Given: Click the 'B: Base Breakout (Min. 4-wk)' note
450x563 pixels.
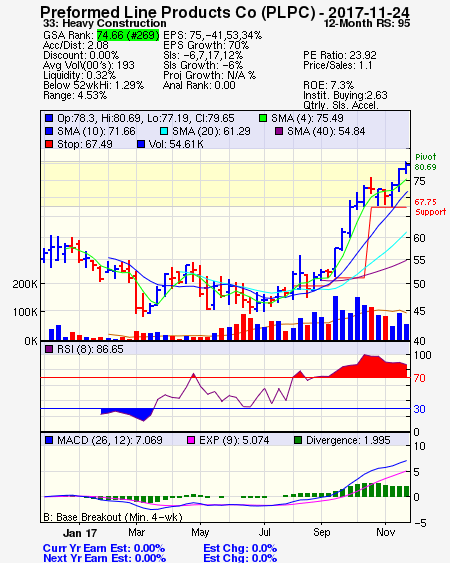Looking at the screenshot, I should pos(113,517).
